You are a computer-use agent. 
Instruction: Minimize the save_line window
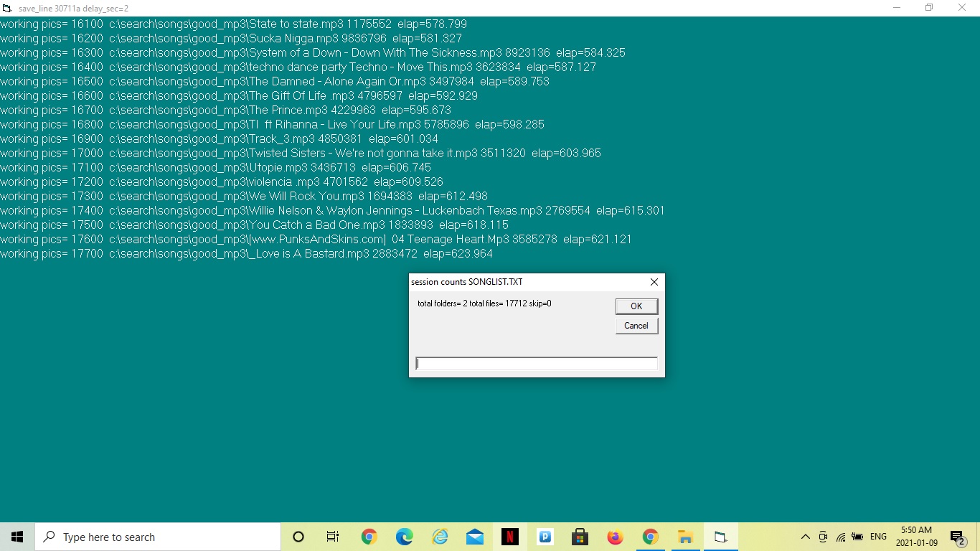tap(897, 8)
